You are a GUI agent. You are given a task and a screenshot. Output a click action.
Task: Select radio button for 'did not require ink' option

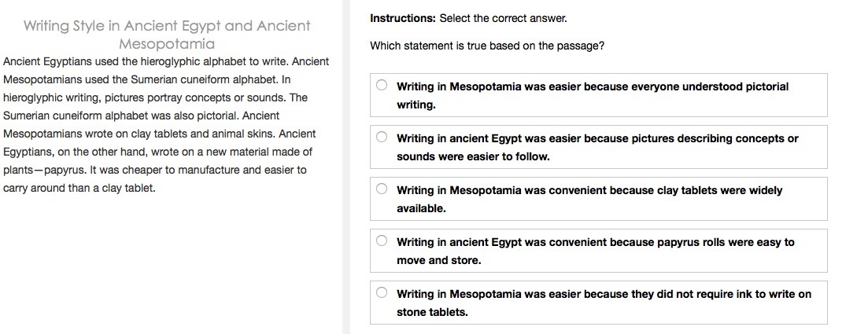pyautogui.click(x=382, y=292)
